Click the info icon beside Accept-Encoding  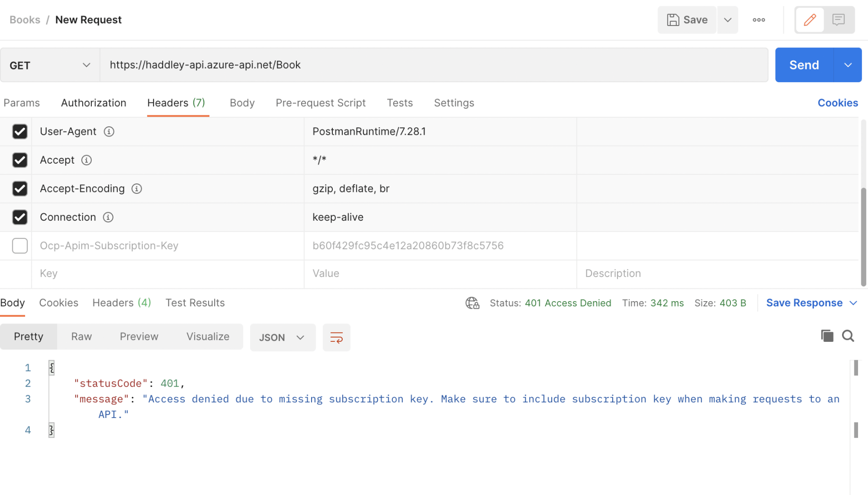(x=137, y=189)
